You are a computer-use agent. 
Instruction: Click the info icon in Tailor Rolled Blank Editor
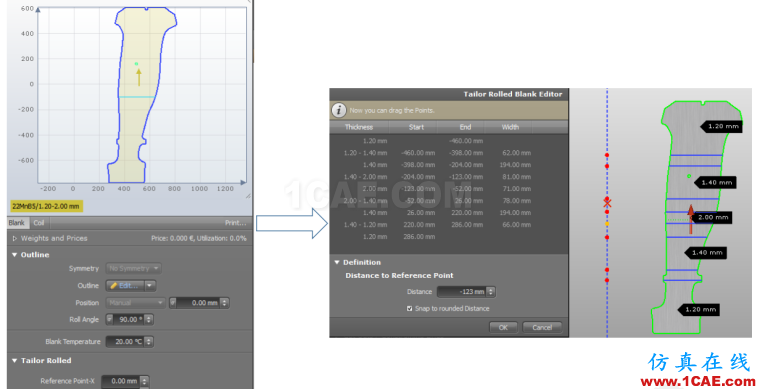(x=338, y=110)
